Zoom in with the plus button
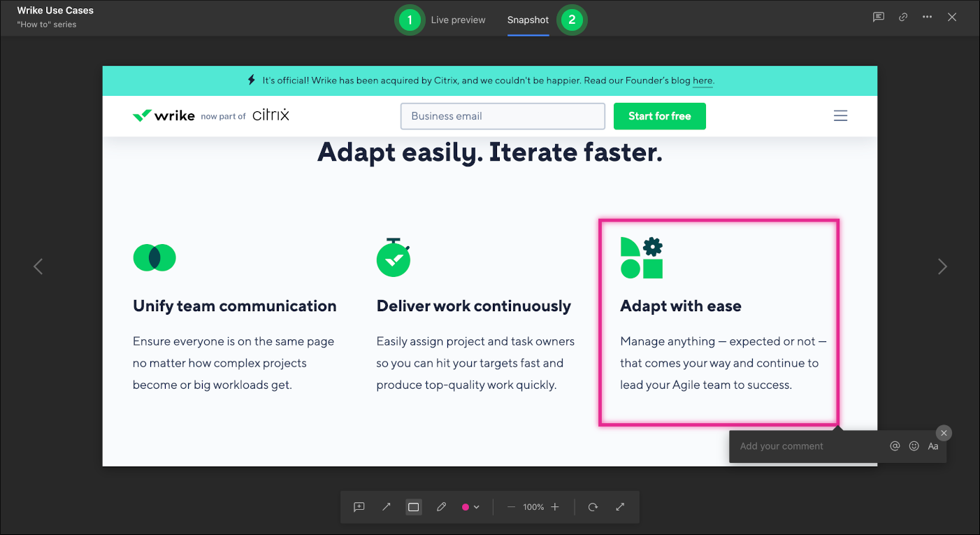Viewport: 980px width, 535px height. coord(555,507)
